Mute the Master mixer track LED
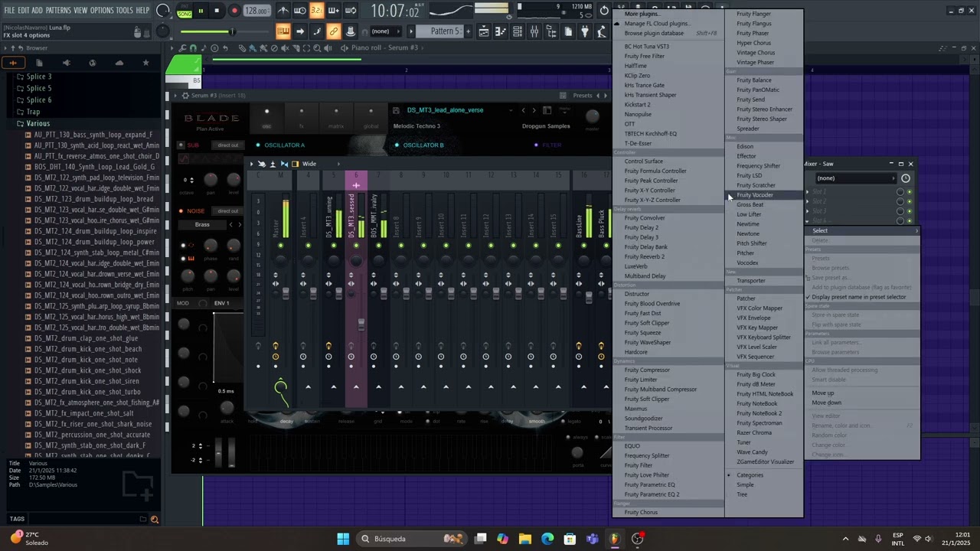 coord(280,246)
